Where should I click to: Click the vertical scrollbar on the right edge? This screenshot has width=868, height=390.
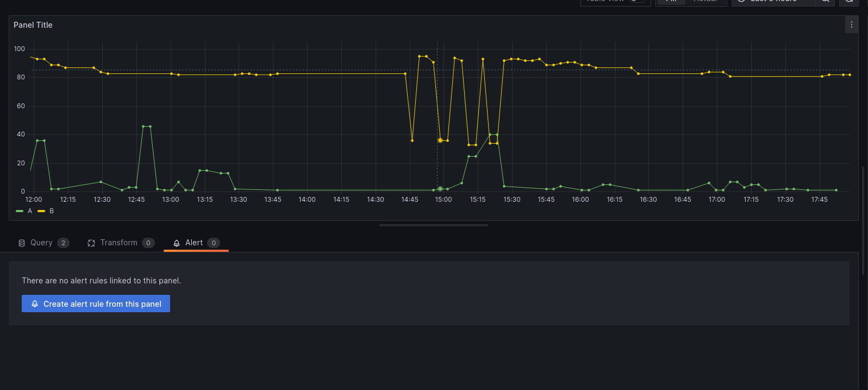click(x=863, y=220)
